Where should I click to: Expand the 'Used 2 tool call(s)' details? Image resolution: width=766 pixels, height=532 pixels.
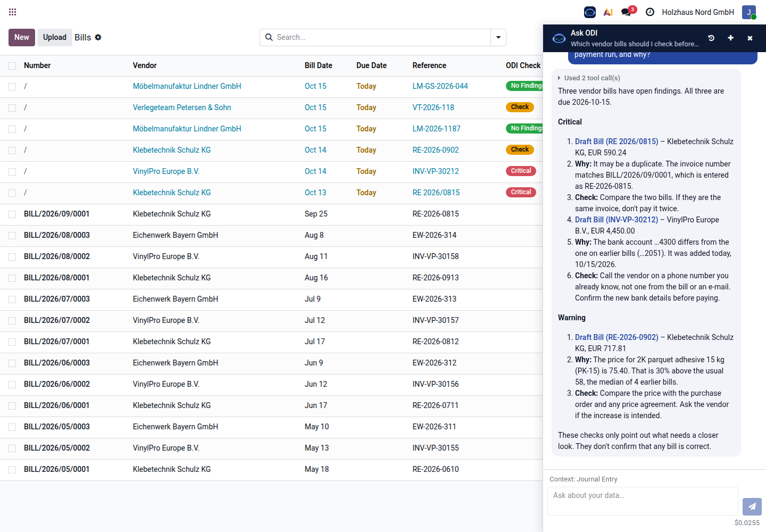pos(589,78)
